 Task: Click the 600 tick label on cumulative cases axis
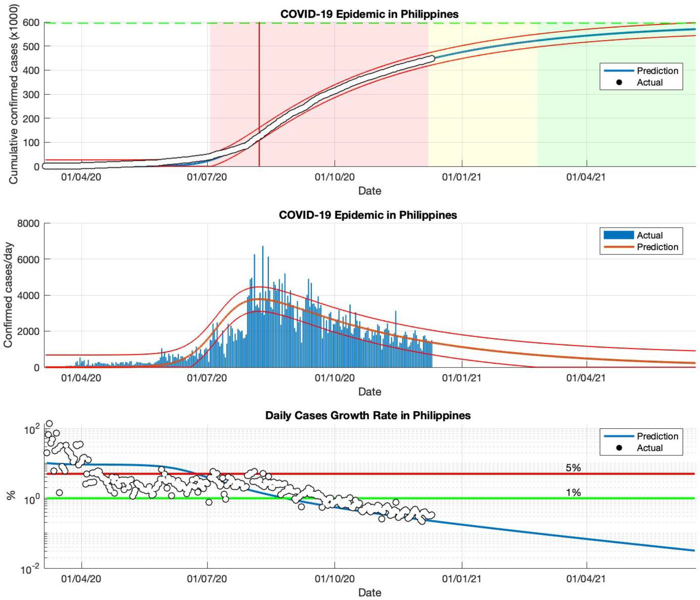coord(31,23)
